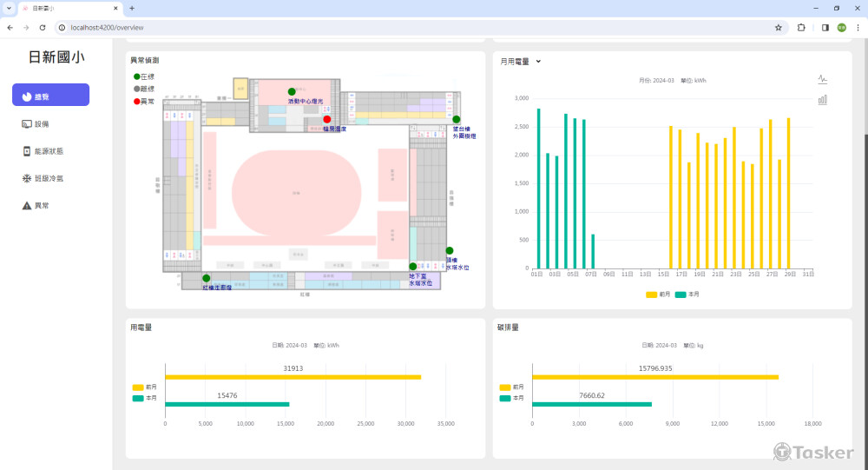Select the 總覽 overview button
Screen dimensions: 868x470
50,96
